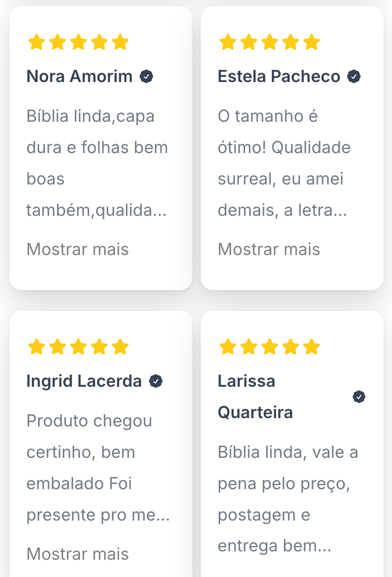Expand Nora Amorim's review with Mostrar mais

point(77,249)
